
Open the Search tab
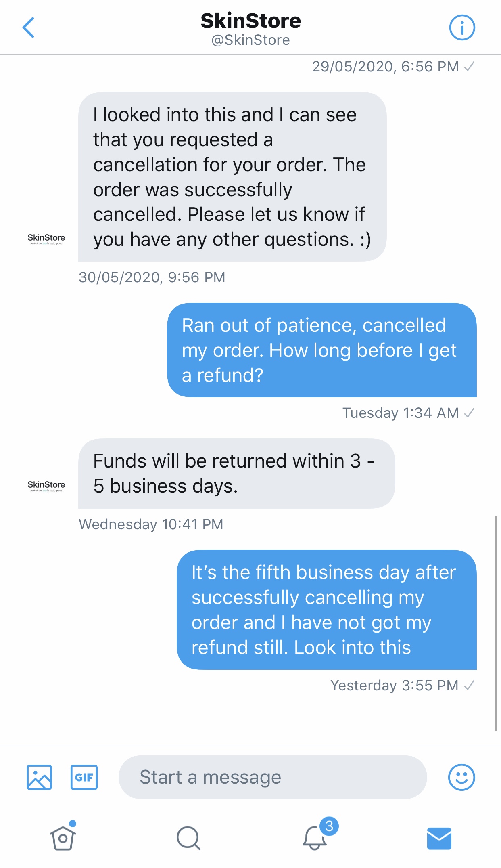(x=188, y=838)
